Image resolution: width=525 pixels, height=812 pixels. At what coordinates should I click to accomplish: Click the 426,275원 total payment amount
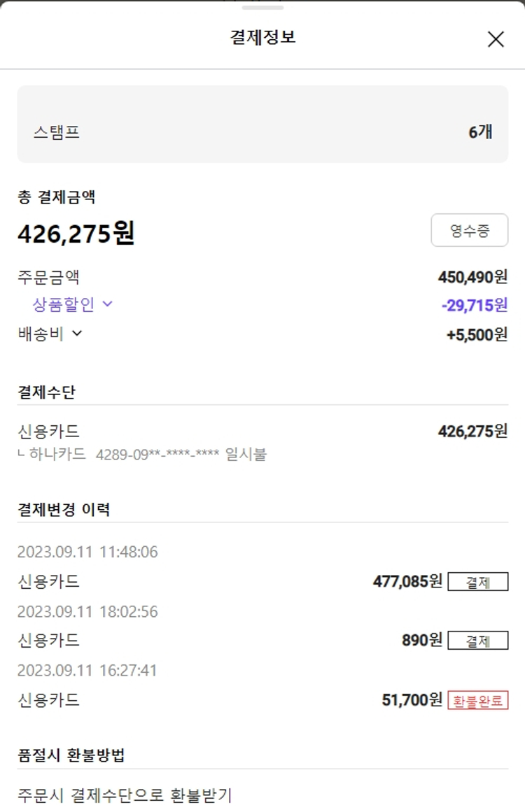pyautogui.click(x=76, y=234)
